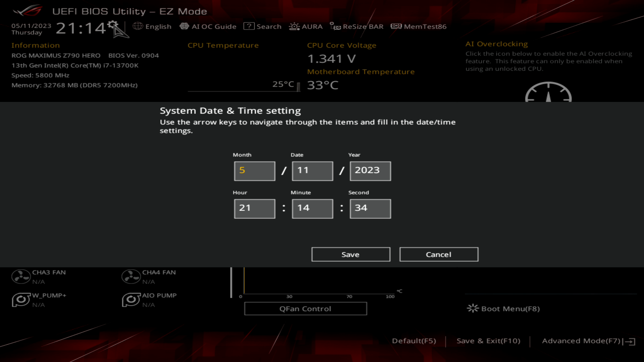644x362 pixels.
Task: Click the ROG MAXIMUS Z790 HERO text
Action: coord(56,55)
